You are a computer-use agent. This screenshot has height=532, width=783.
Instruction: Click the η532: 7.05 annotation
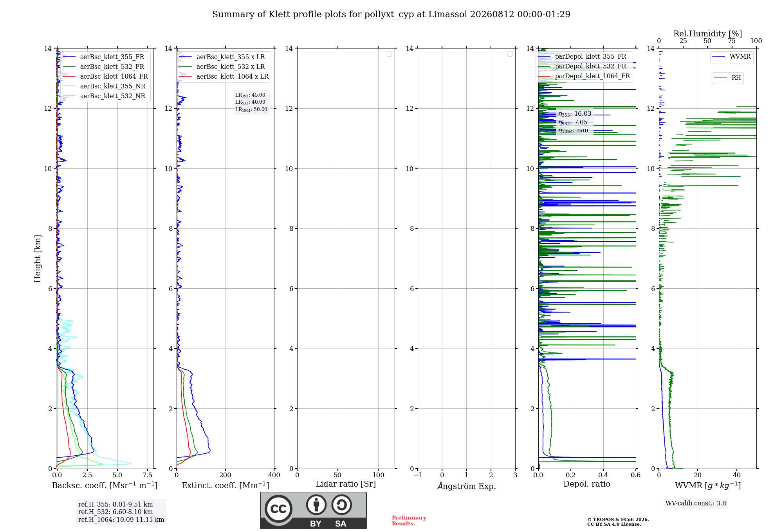pyautogui.click(x=573, y=122)
